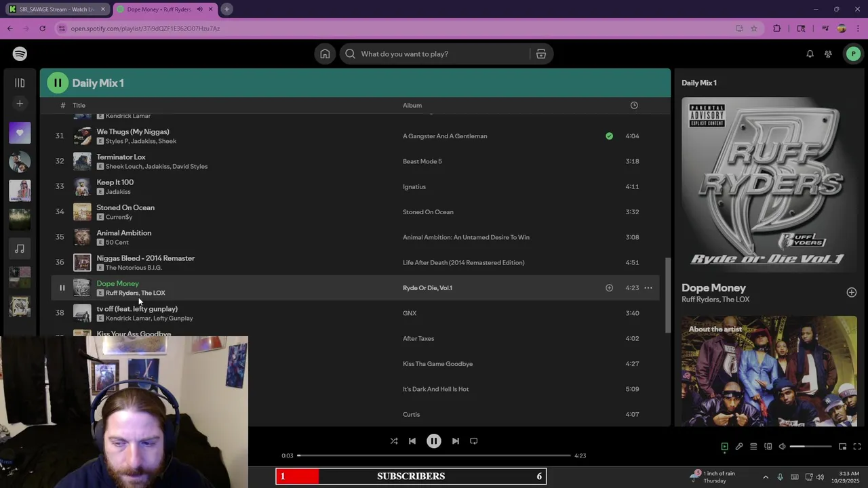Mute the Spotify volume
The width and height of the screenshot is (868, 488).
click(782, 447)
